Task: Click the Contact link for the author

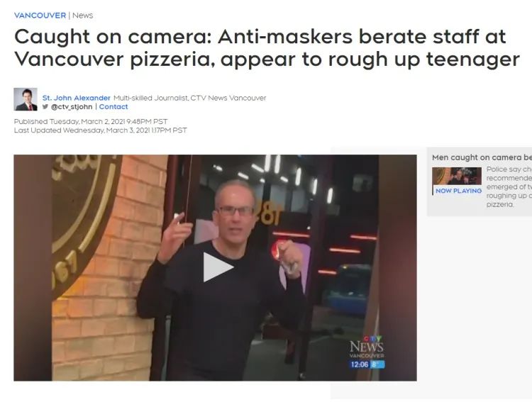Action: click(113, 106)
